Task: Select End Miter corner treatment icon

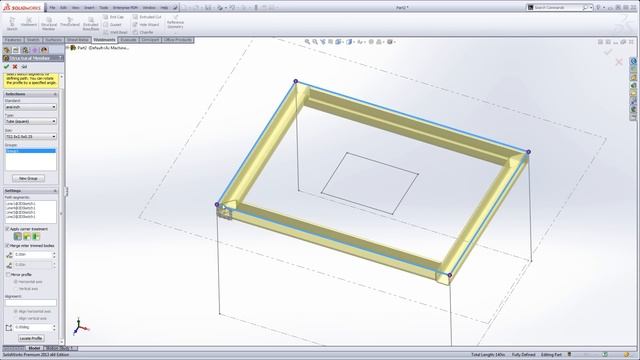Action: 18,236
